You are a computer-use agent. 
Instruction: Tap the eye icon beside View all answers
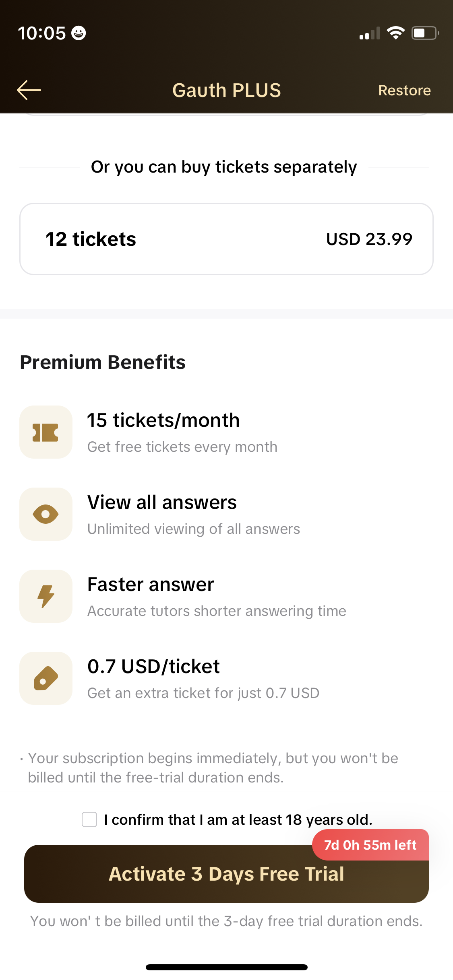pos(46,514)
